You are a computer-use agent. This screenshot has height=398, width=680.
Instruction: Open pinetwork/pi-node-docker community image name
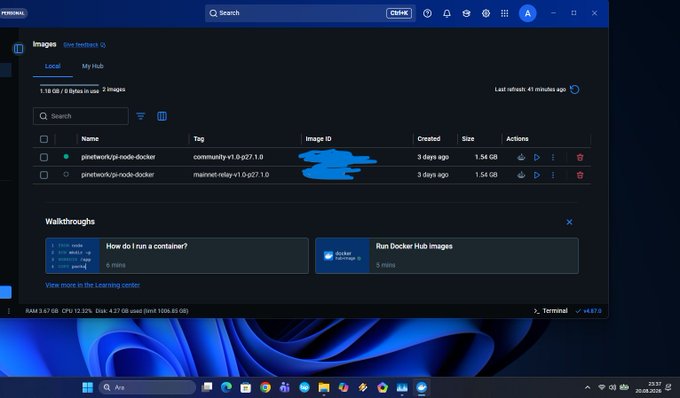(x=118, y=157)
